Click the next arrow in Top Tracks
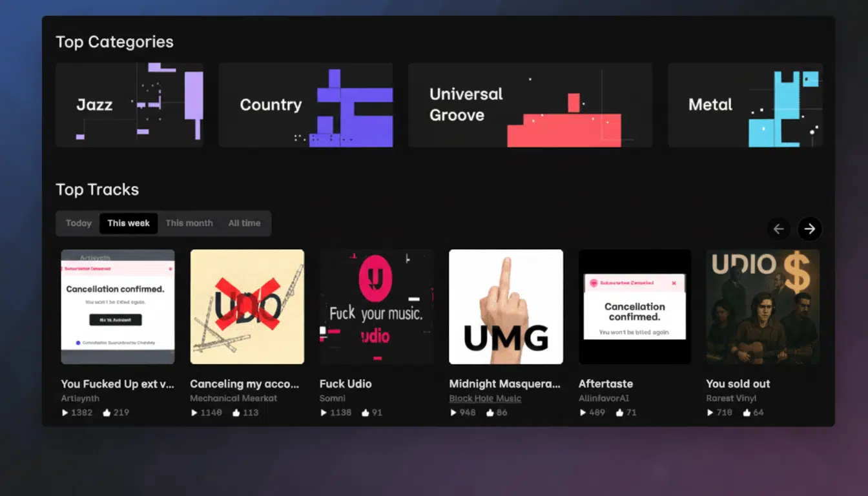 point(809,229)
